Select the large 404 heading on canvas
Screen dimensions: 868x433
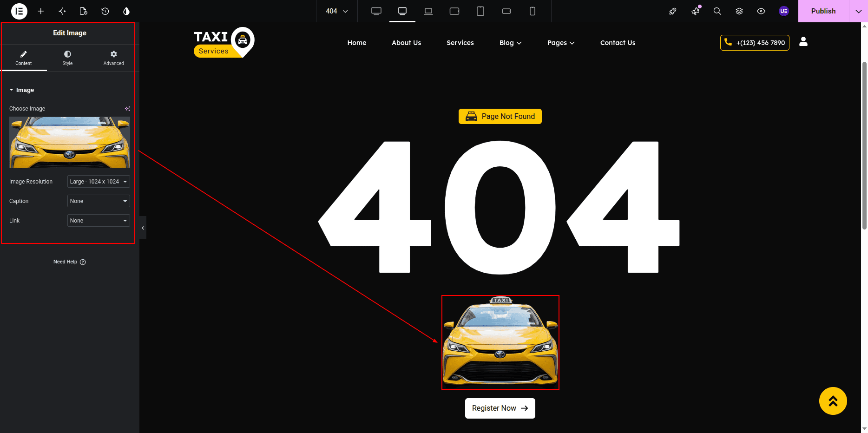[x=499, y=207]
